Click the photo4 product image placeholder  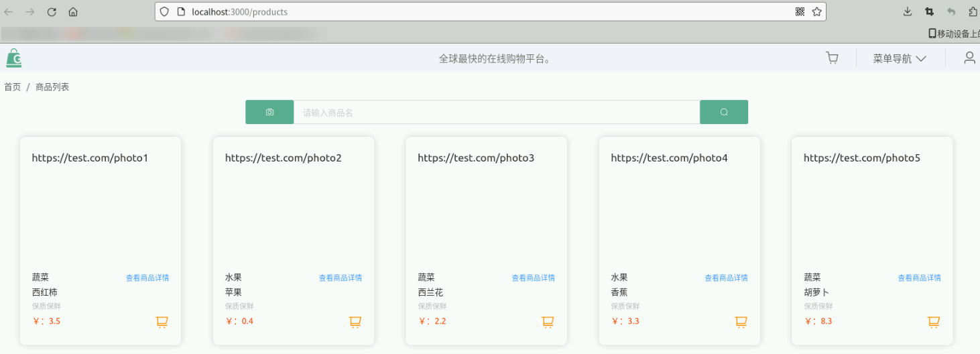coord(669,158)
